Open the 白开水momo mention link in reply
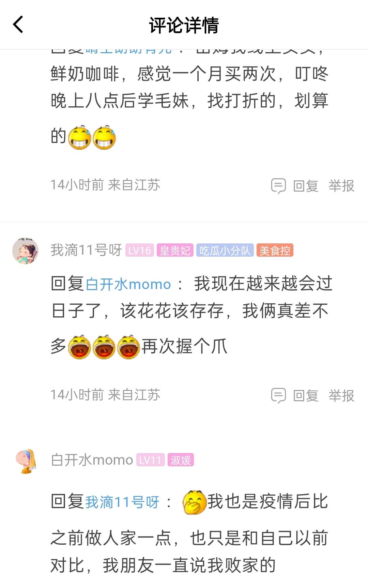368x588 pixels. click(128, 284)
